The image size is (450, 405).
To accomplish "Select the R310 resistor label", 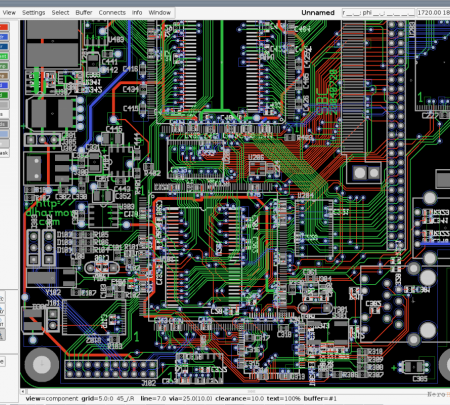I will 375,352.
